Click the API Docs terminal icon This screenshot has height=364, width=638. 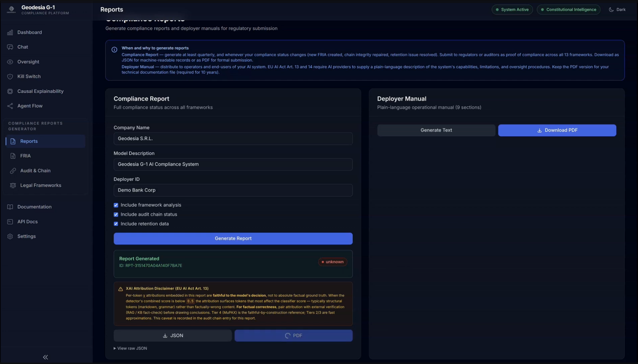click(x=10, y=221)
